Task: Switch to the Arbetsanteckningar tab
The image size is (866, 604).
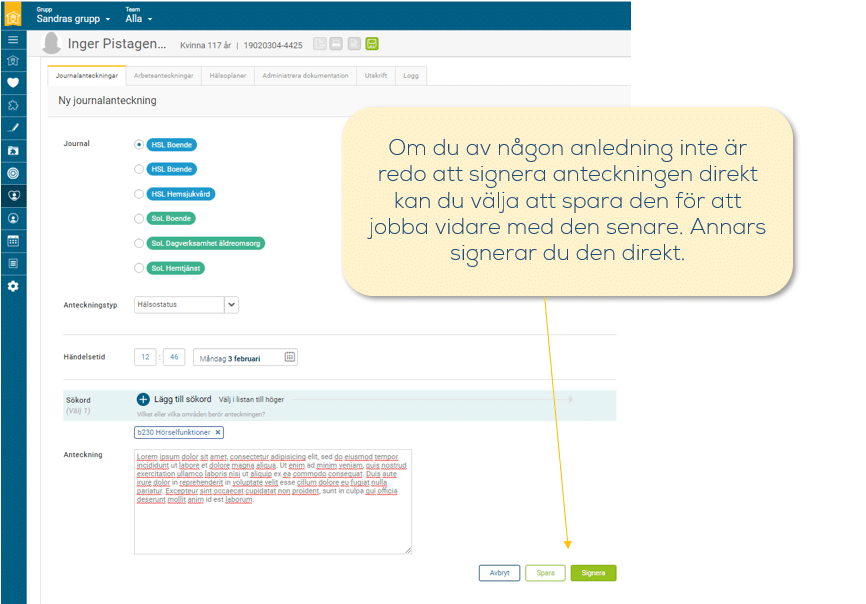Action: (x=163, y=76)
